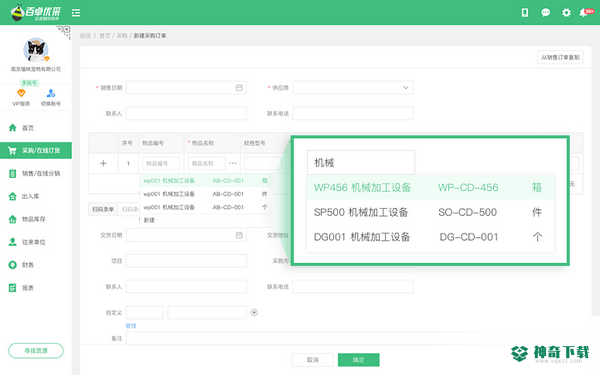
Task: Click the 多账号 tag under company name
Action: coord(29,83)
